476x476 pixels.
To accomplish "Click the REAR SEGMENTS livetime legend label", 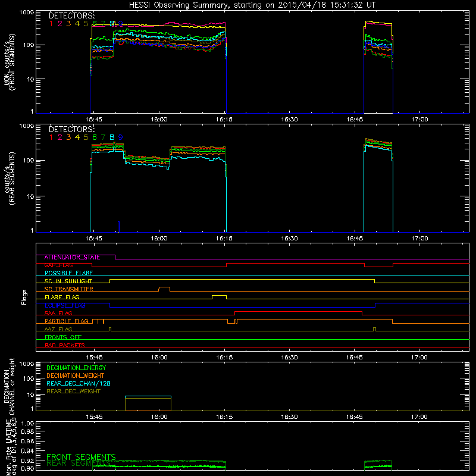I will tap(79, 464).
